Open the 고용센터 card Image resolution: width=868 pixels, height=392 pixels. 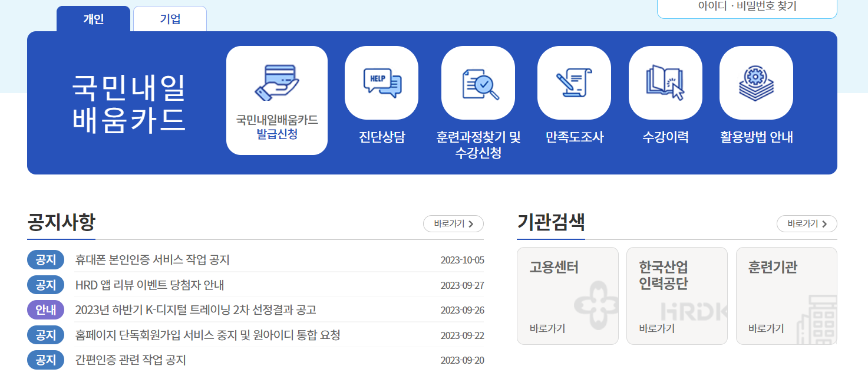(567, 296)
